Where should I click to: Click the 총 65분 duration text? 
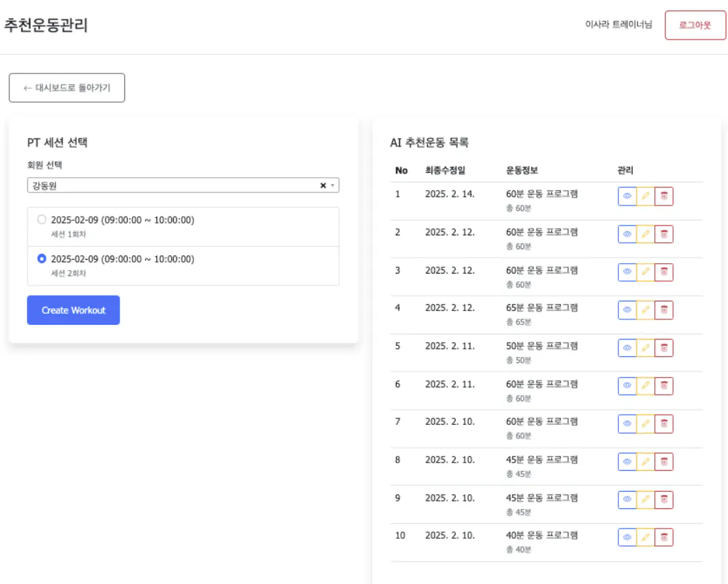(519, 322)
